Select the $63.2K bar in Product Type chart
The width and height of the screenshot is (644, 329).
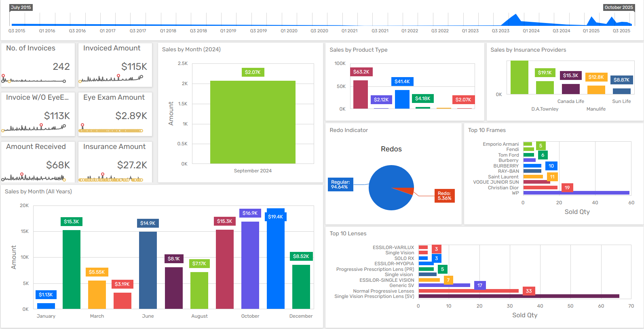[360, 94]
